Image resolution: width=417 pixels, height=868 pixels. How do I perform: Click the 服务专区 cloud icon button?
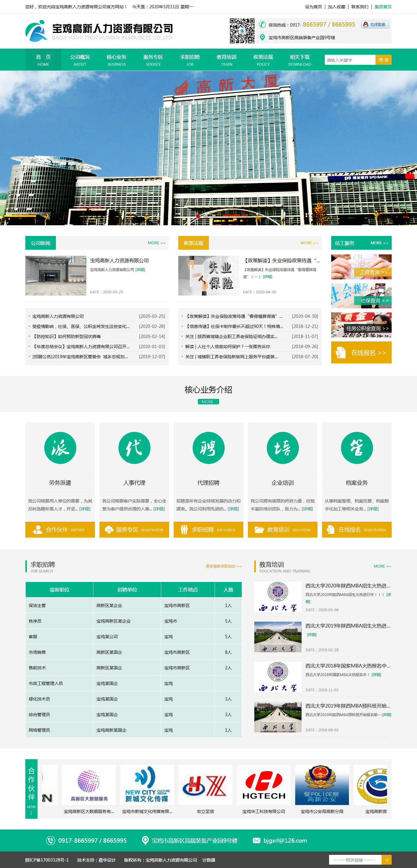tap(134, 529)
